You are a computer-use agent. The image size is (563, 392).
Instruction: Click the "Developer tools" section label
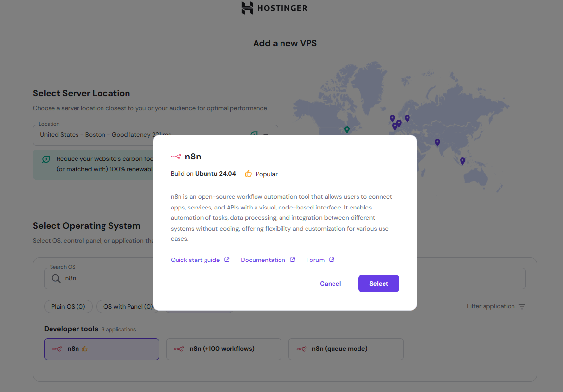click(71, 329)
